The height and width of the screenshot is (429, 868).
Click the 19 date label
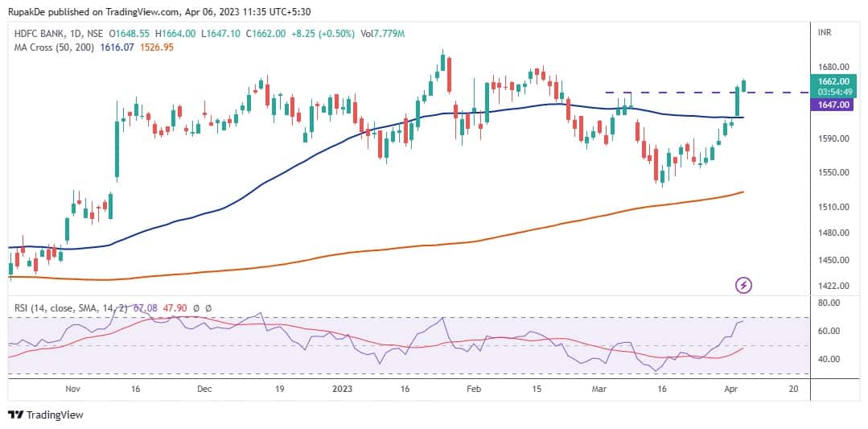280,389
